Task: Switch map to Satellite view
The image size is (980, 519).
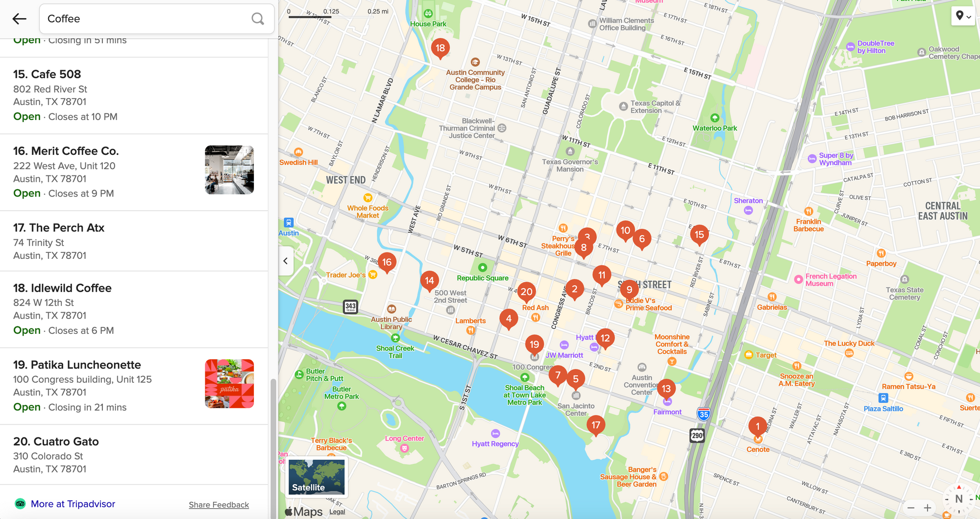Action: tap(317, 477)
